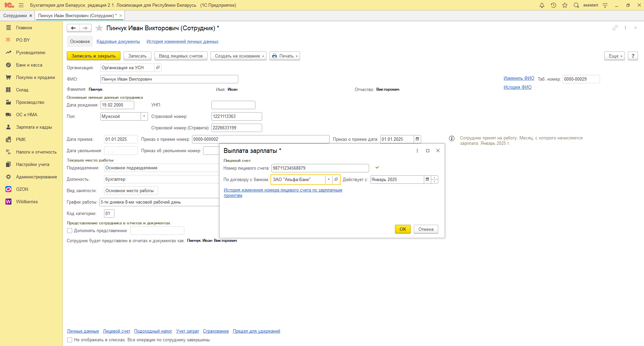This screenshot has height=346, width=644.
Task: Click История ФИО link
Action: (517, 87)
